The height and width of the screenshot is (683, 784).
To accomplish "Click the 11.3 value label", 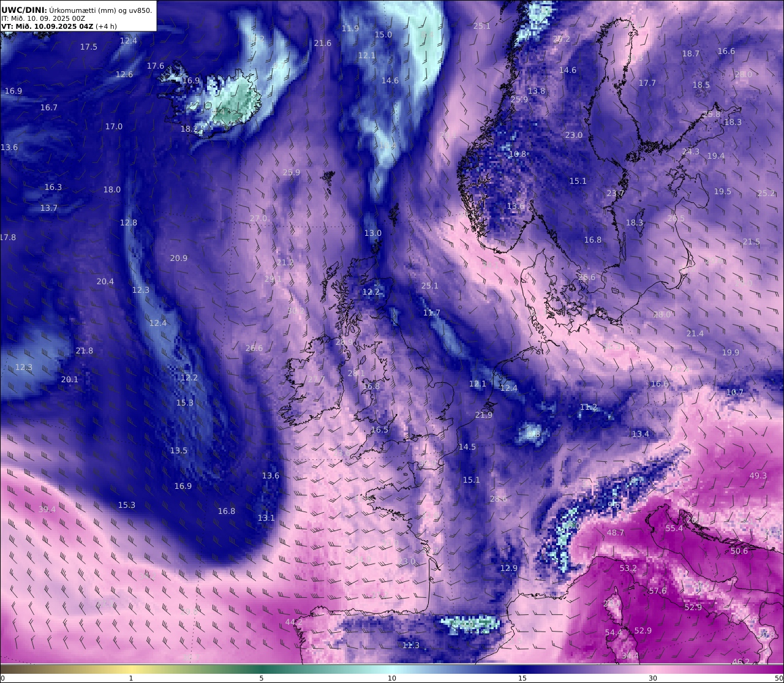I will click(x=412, y=646).
